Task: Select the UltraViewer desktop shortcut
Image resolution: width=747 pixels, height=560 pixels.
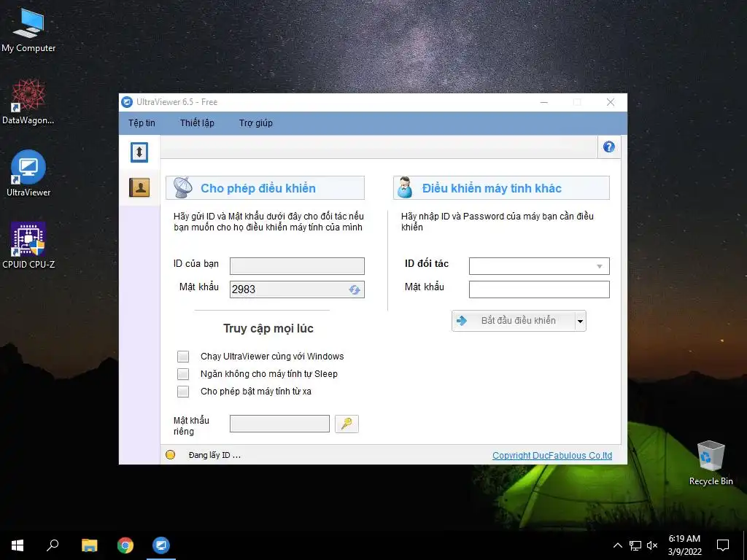Action: tap(28, 174)
